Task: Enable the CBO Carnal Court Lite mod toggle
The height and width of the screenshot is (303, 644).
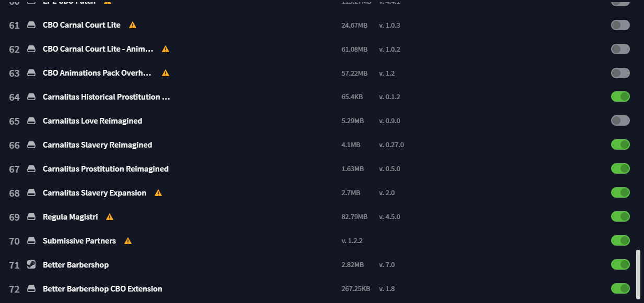Action: 620,25
